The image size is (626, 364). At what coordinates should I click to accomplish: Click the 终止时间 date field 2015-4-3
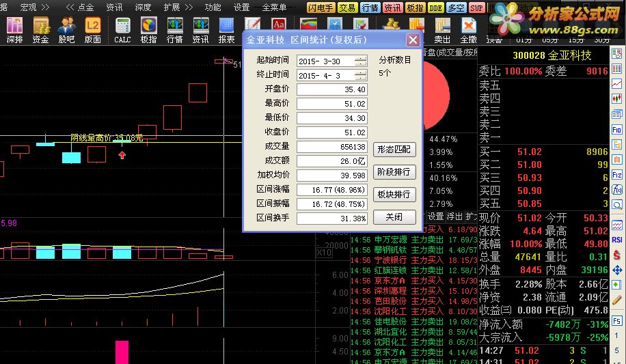point(331,75)
